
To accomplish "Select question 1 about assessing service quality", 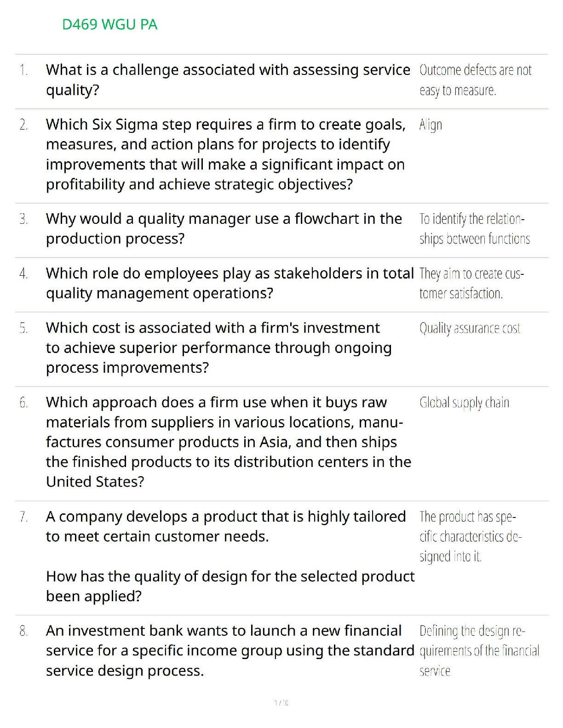I will click(x=228, y=80).
